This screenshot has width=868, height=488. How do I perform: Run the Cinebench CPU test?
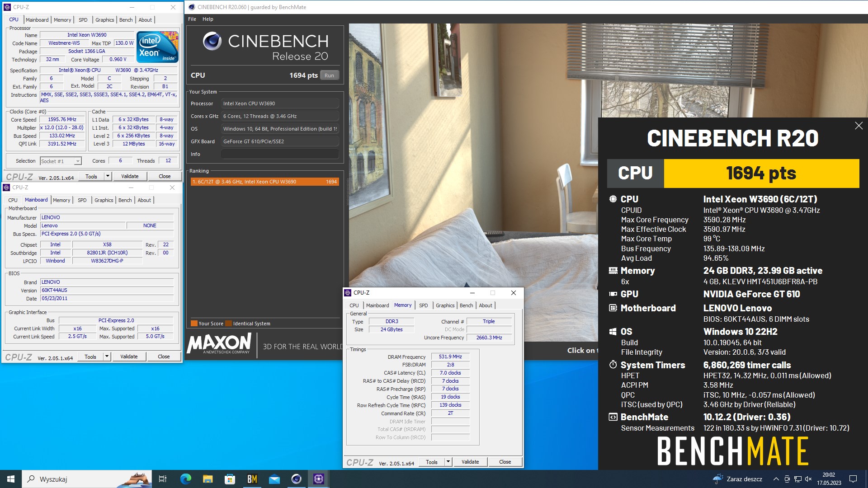pos(329,75)
